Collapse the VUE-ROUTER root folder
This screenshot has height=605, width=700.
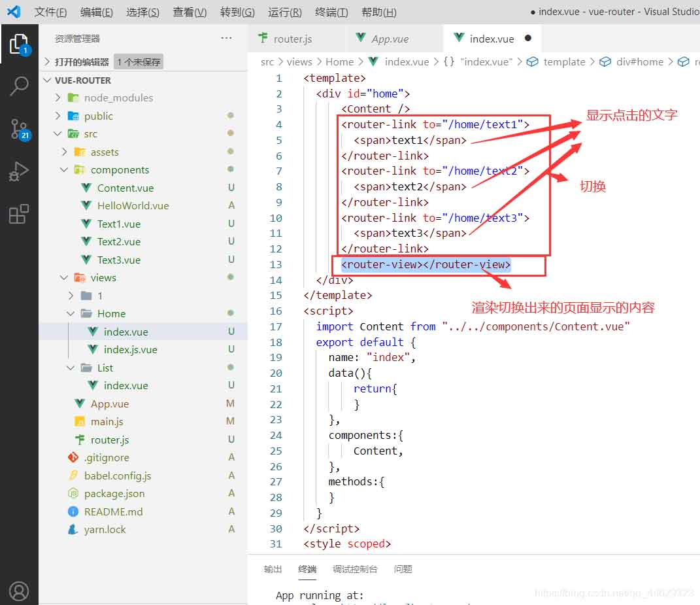(x=47, y=80)
